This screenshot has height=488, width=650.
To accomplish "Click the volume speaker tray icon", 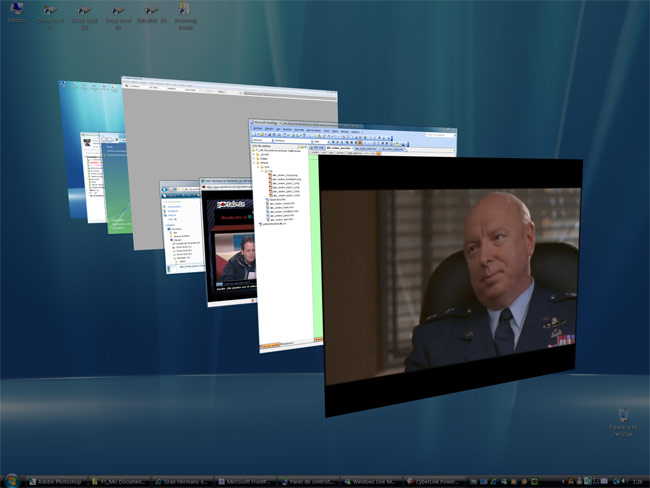I will coord(624,482).
